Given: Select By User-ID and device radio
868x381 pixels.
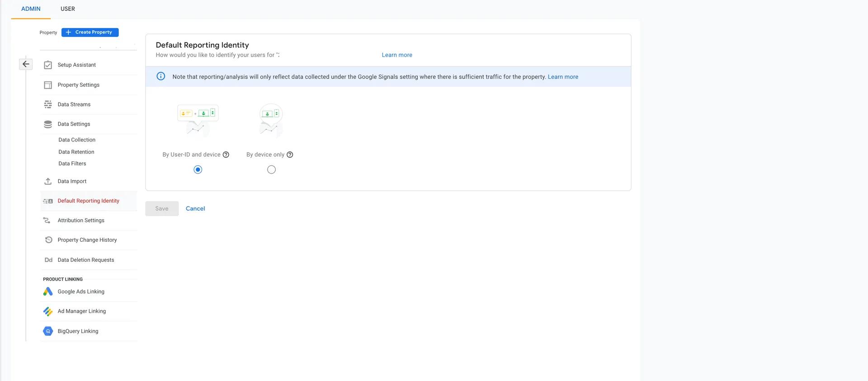Looking at the screenshot, I should (x=198, y=169).
